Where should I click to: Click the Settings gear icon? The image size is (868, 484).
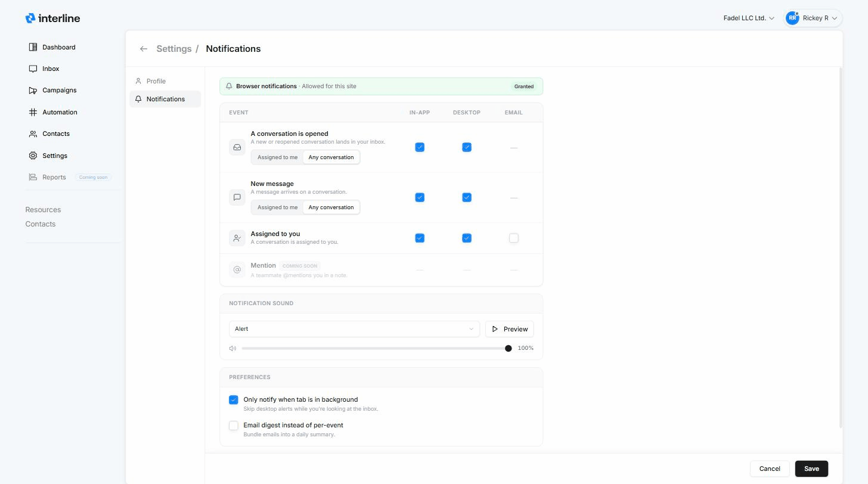click(33, 156)
